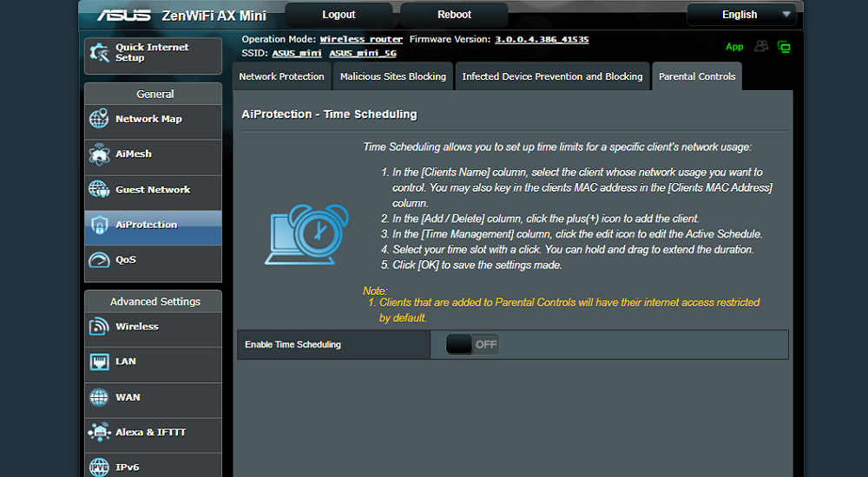The width and height of the screenshot is (868, 477).
Task: Click the QoS gauge icon
Action: coord(99,259)
